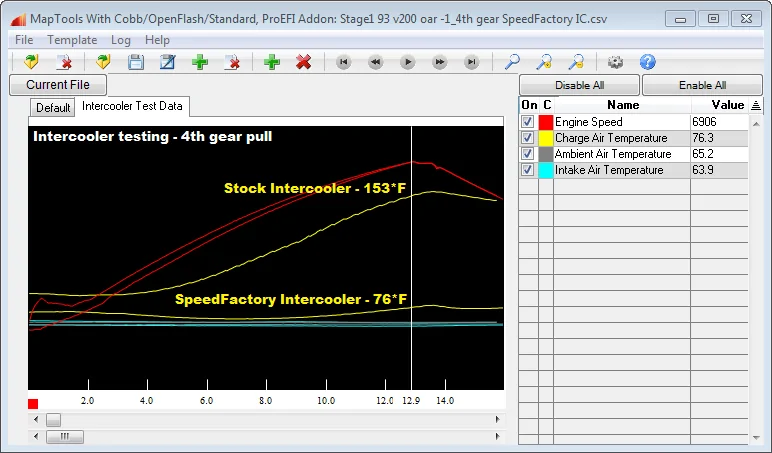Click the red square below the graph

(33, 404)
